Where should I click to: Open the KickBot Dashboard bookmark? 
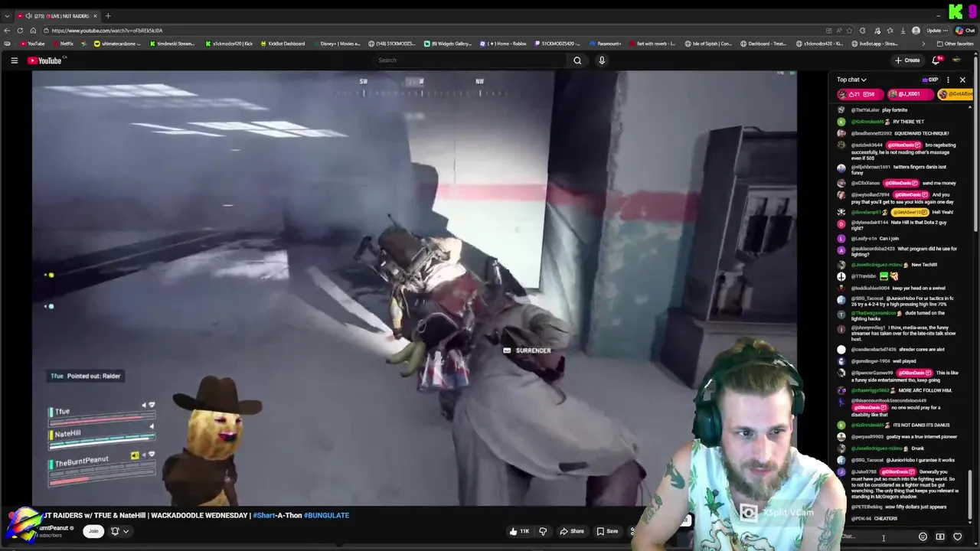tap(283, 44)
